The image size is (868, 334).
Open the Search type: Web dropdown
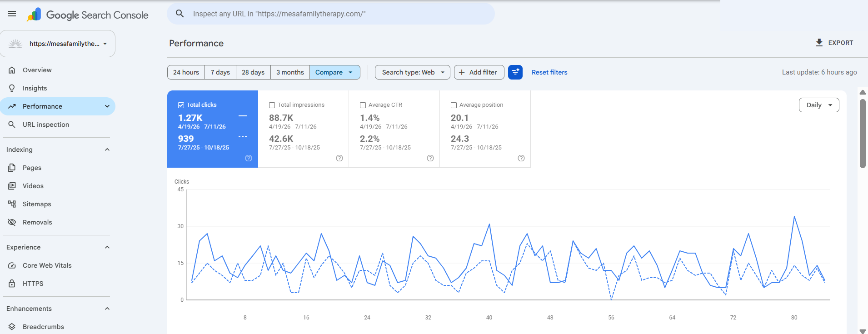pos(413,72)
